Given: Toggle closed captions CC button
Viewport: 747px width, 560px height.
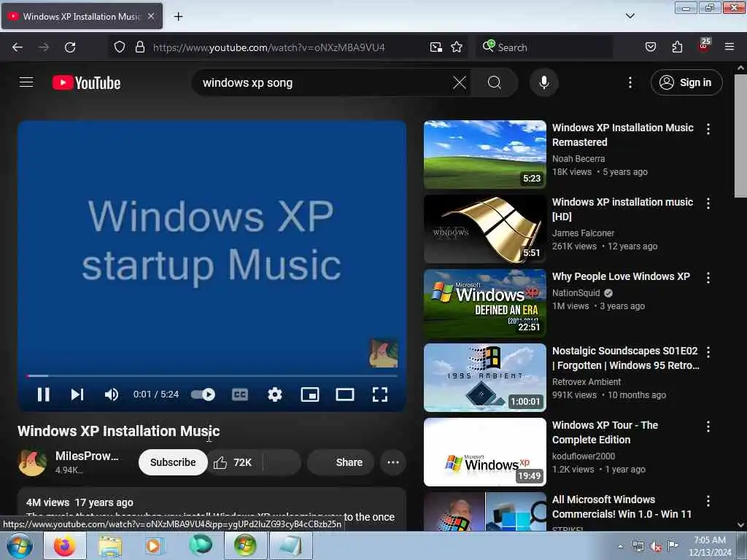Looking at the screenshot, I should [239, 394].
